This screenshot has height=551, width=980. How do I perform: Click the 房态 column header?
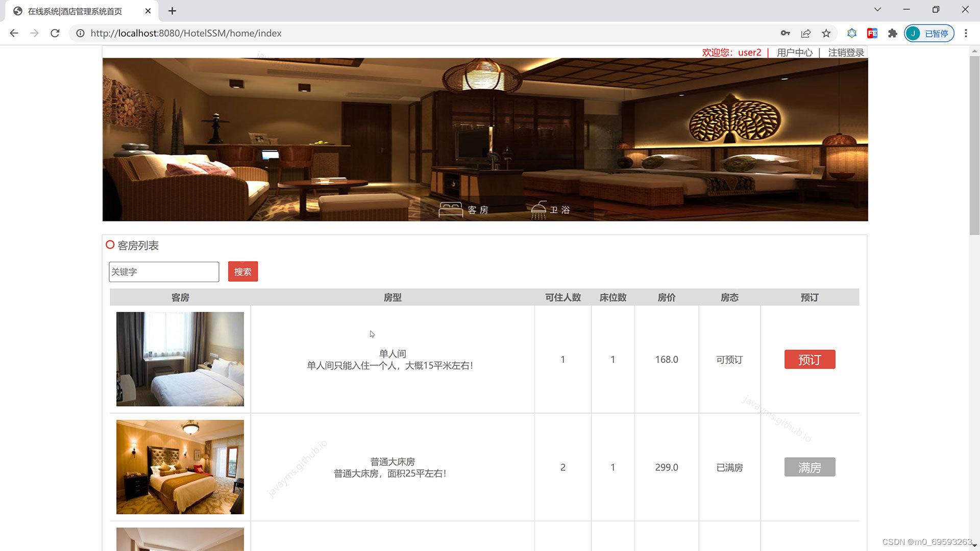[x=729, y=297]
